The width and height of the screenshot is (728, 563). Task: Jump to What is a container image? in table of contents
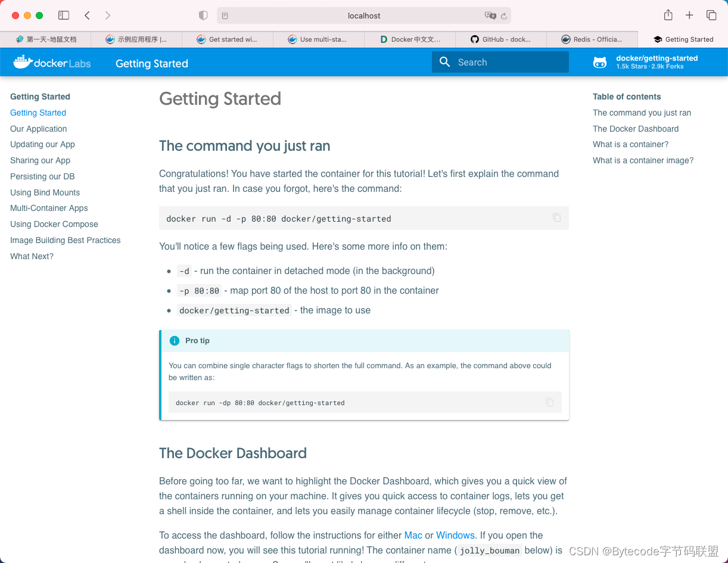[643, 160]
